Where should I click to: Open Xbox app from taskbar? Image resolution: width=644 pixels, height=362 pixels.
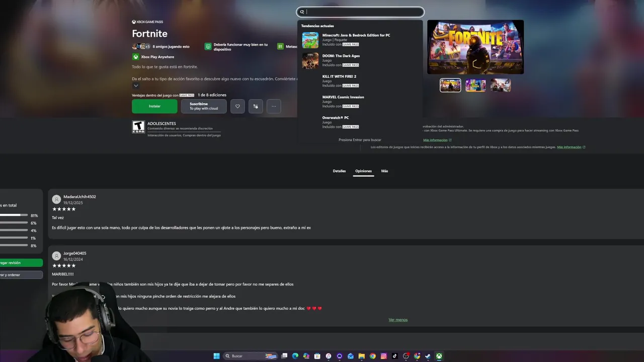439,356
